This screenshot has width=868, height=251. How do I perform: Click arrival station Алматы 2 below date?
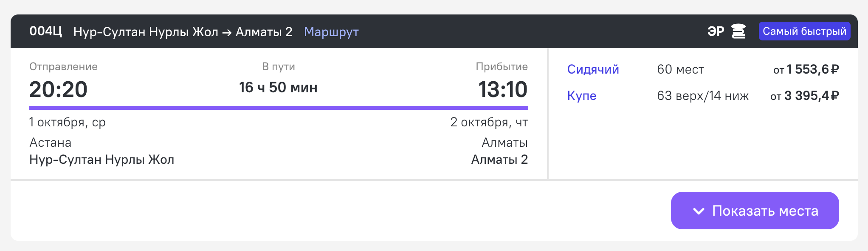click(x=499, y=160)
